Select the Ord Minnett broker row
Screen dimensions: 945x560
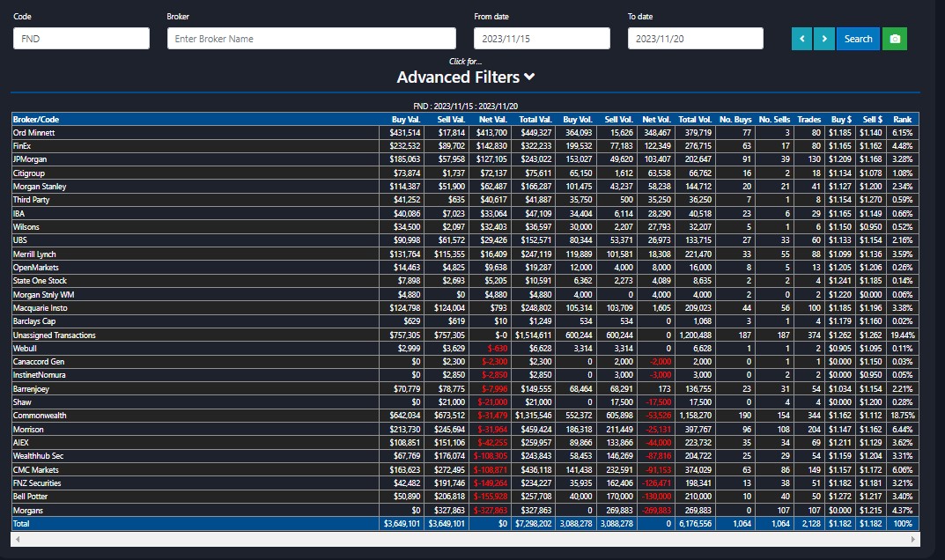click(x=465, y=133)
